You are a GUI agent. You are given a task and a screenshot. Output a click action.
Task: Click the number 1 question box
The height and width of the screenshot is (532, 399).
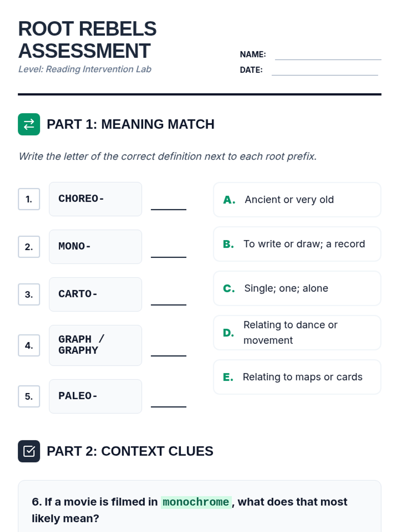click(29, 199)
